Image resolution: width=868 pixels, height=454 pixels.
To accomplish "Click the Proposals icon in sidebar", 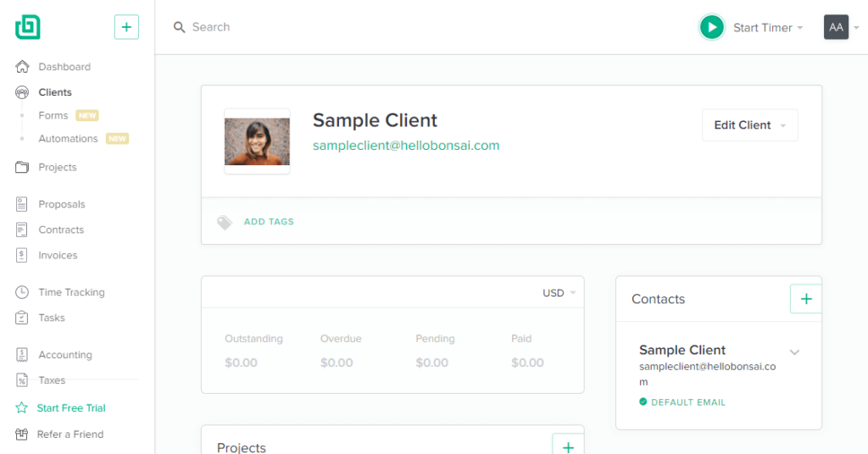I will click(x=21, y=204).
